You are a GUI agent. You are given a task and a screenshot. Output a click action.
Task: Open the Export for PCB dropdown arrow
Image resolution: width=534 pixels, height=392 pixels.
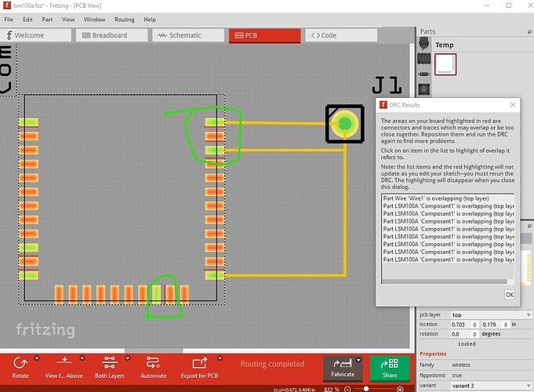(x=220, y=358)
